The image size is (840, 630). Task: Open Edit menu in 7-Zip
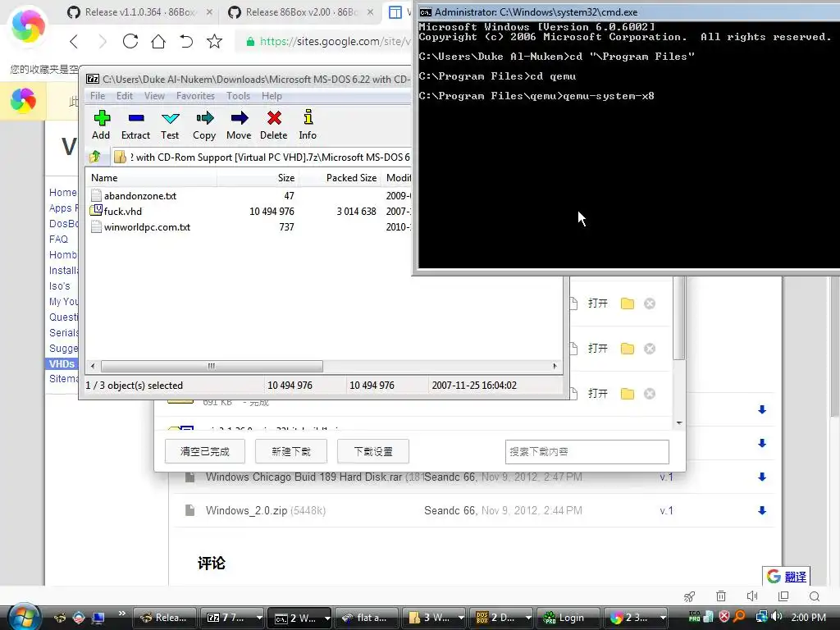pos(125,96)
